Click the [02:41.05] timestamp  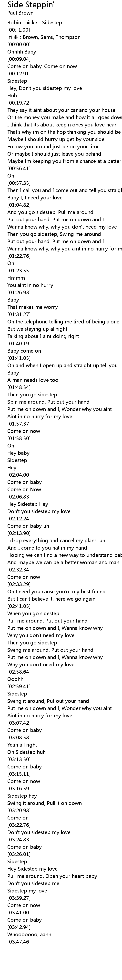coord(19,606)
